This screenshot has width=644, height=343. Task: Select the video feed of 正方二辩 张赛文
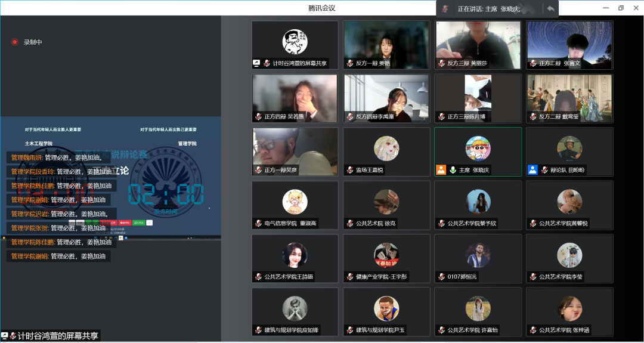pyautogui.click(x=569, y=45)
